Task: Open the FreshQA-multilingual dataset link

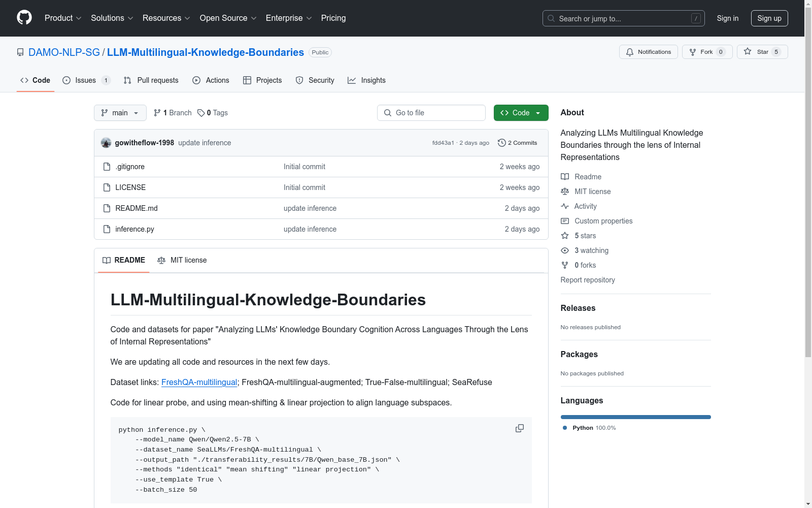Action: [199, 382]
